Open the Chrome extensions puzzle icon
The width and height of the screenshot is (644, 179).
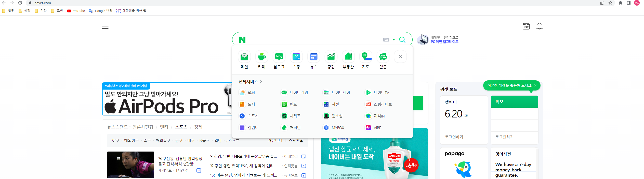tap(621, 3)
